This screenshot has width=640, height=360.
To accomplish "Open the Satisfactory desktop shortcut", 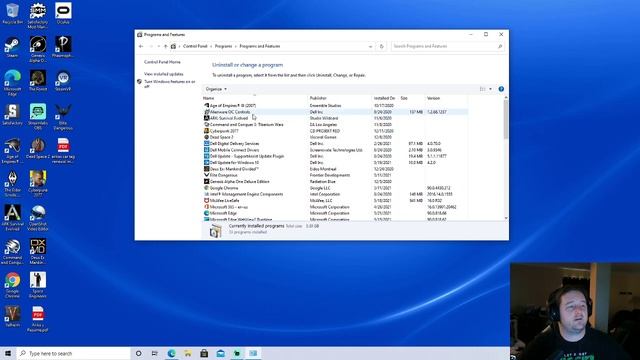I will pyautogui.click(x=12, y=115).
